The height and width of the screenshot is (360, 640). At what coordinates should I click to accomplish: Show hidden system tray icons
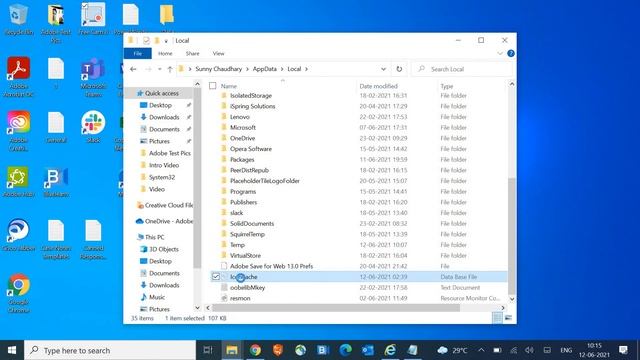click(481, 350)
